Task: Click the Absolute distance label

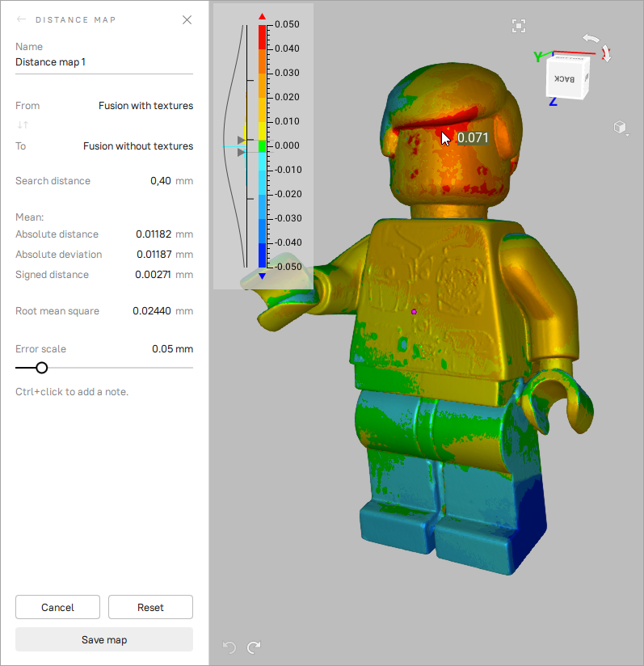Action: (x=57, y=234)
